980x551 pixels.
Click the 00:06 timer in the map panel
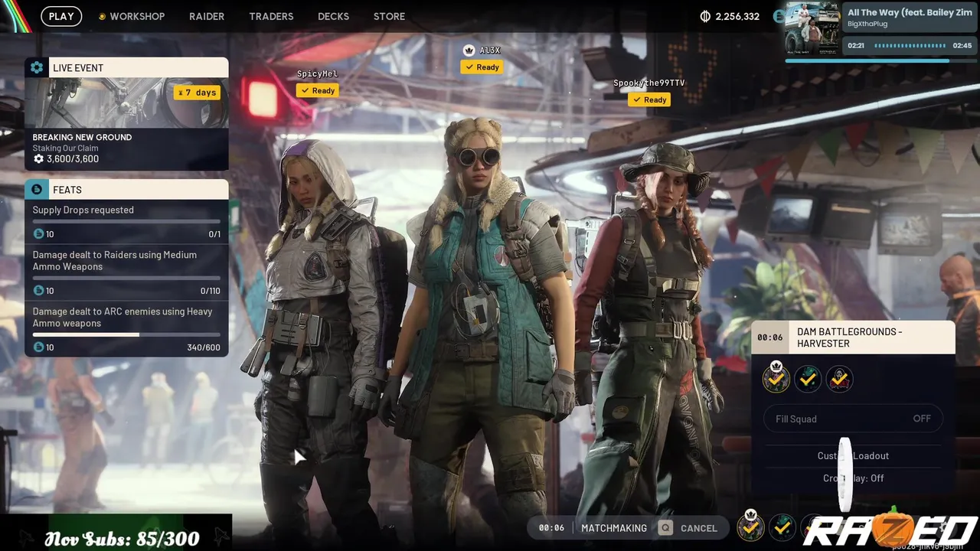pyautogui.click(x=770, y=337)
